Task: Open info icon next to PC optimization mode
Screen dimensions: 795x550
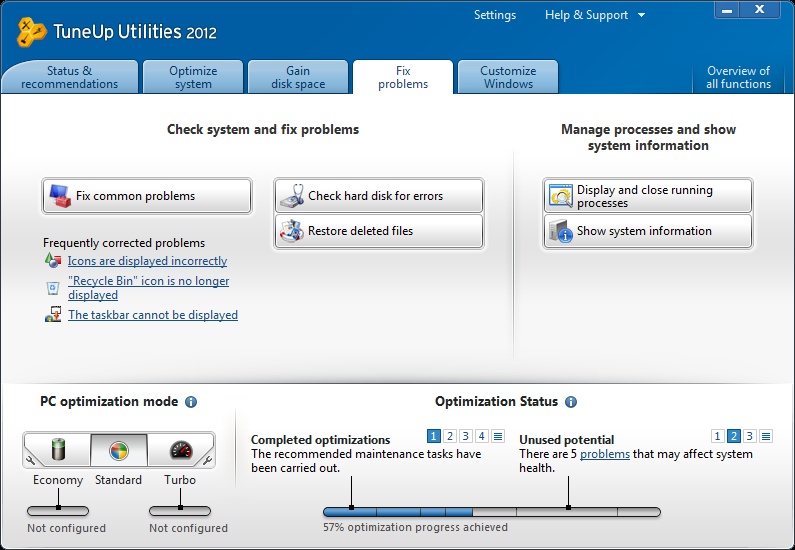Action: point(191,402)
